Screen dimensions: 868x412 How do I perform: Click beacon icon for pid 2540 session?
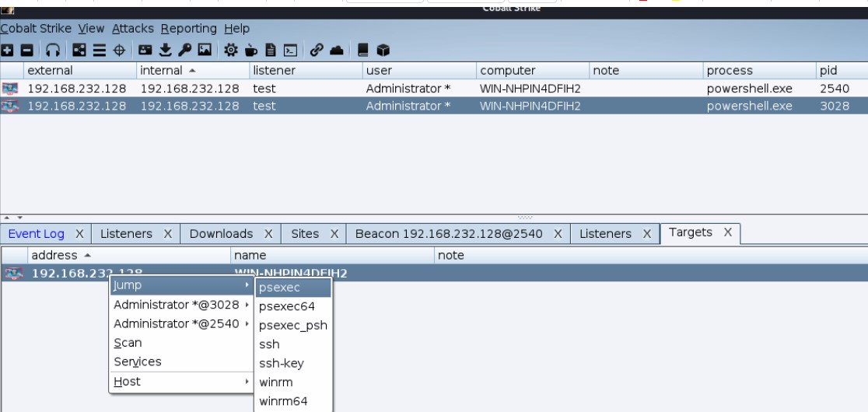(x=10, y=89)
